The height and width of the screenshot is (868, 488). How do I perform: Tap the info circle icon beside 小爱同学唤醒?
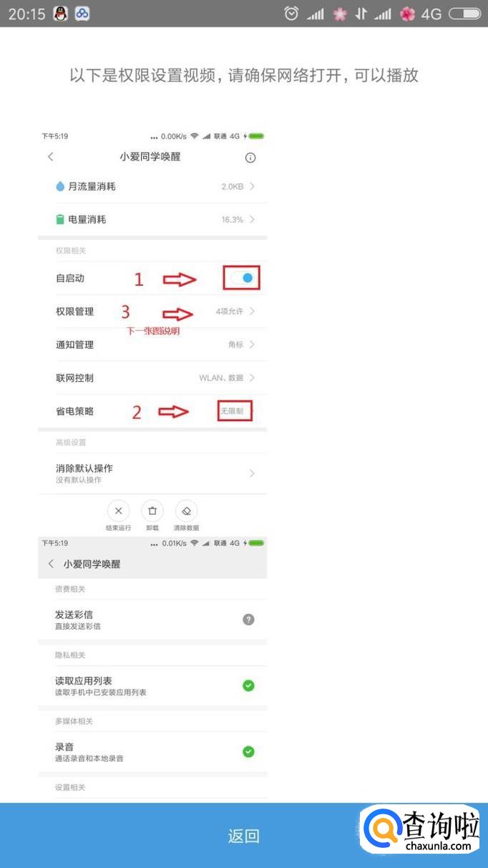click(250, 158)
